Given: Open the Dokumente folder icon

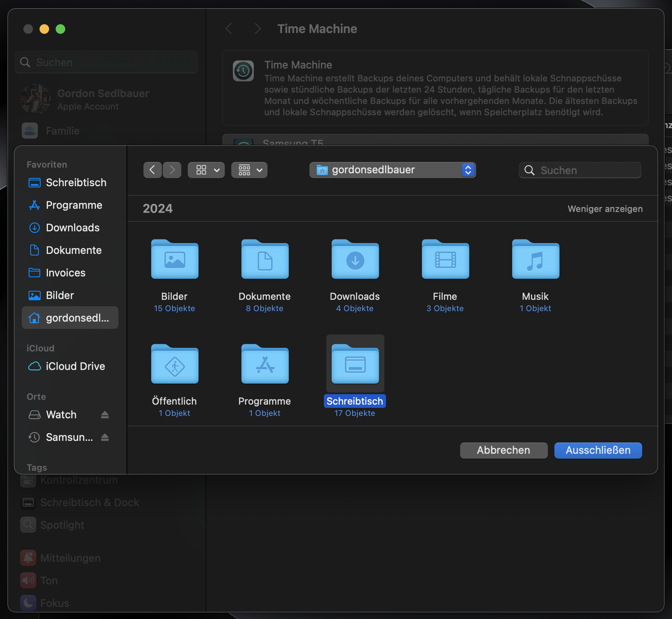Looking at the screenshot, I should click(265, 259).
